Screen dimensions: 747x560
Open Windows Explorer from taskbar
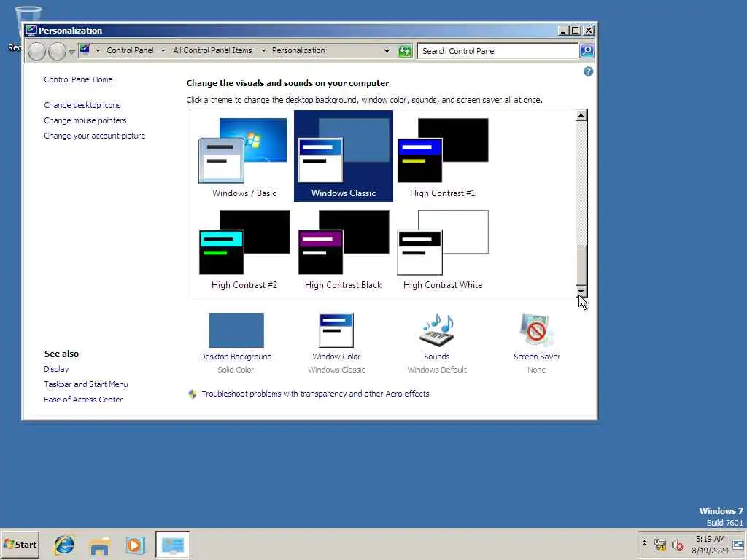tap(99, 545)
